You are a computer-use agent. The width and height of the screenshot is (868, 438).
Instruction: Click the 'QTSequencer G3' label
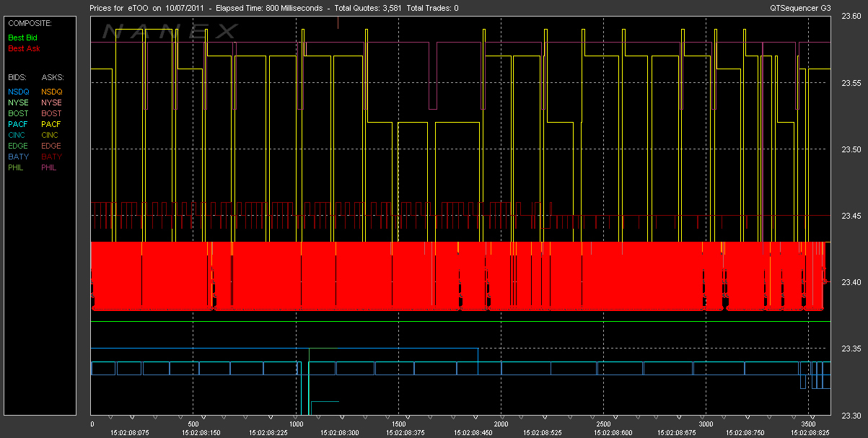coord(801,8)
